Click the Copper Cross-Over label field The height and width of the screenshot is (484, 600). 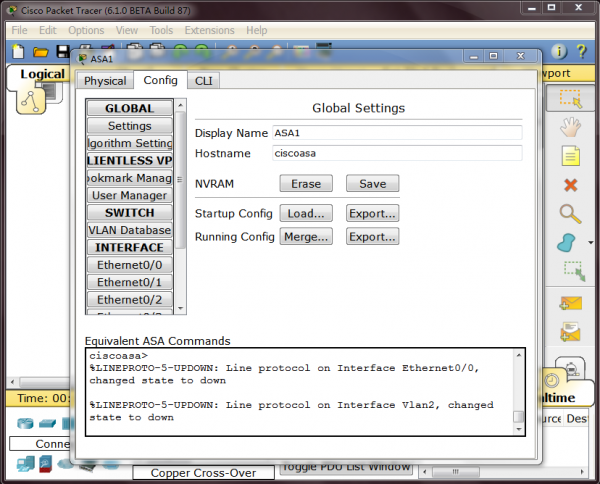(203, 473)
